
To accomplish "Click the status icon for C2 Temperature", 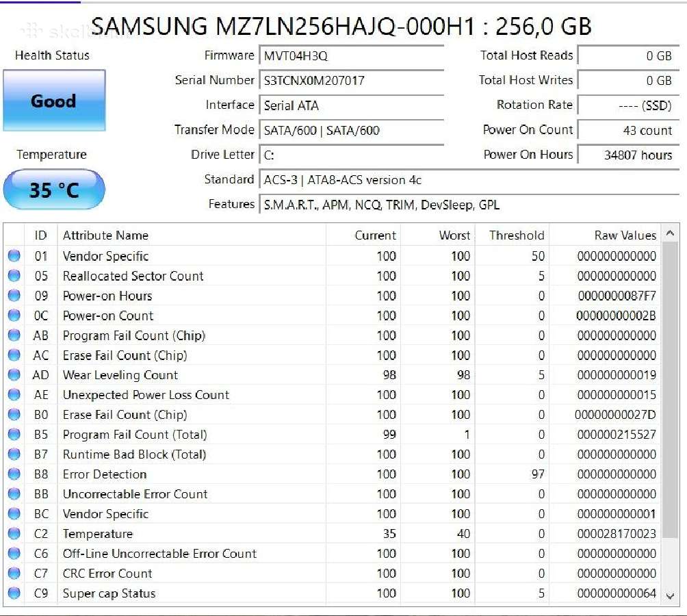I will 14,534.
